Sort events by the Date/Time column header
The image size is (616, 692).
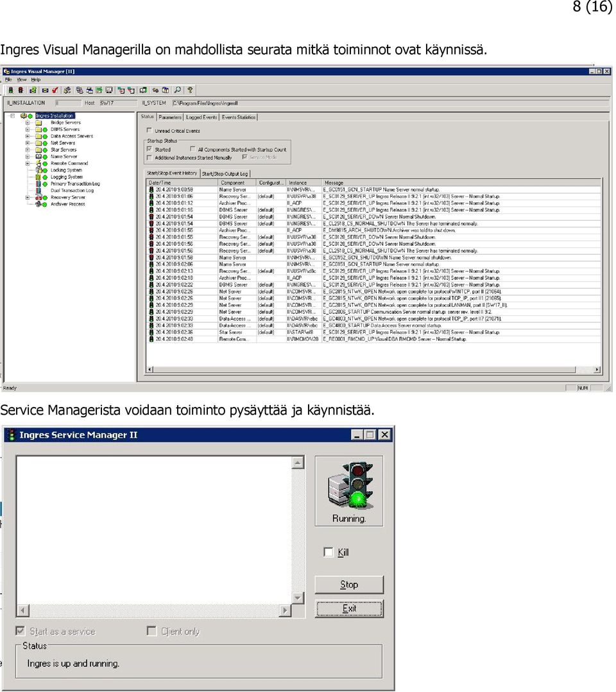tap(182, 183)
